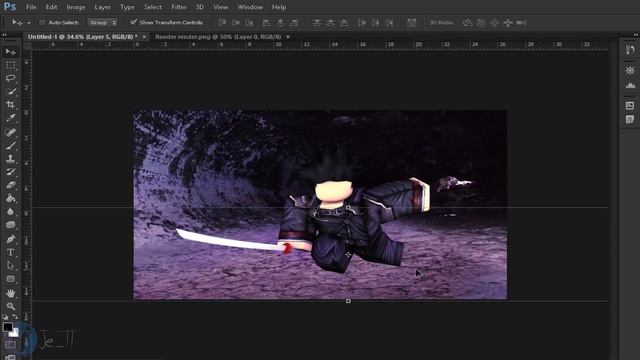Select the Blur tool

[x=11, y=212]
